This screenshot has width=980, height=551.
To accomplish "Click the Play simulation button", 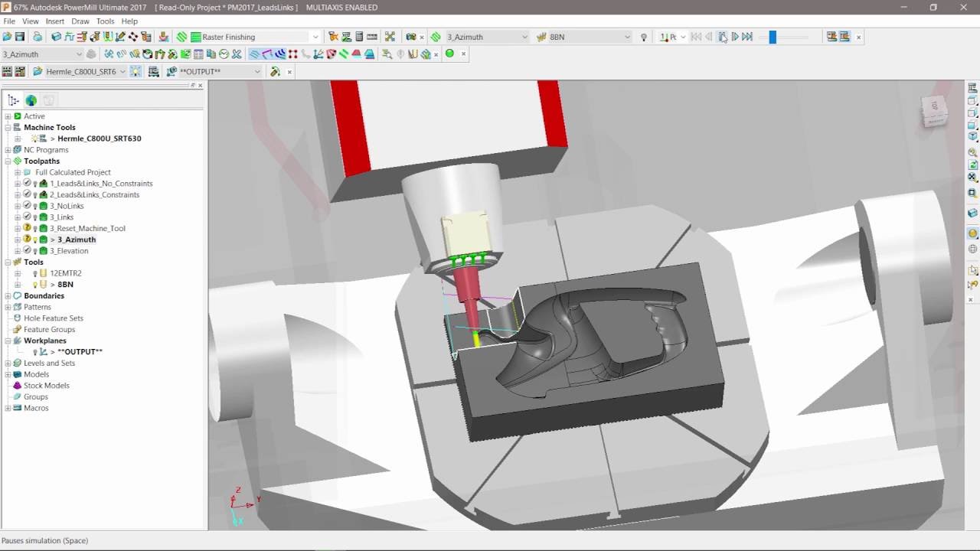I will tap(735, 37).
